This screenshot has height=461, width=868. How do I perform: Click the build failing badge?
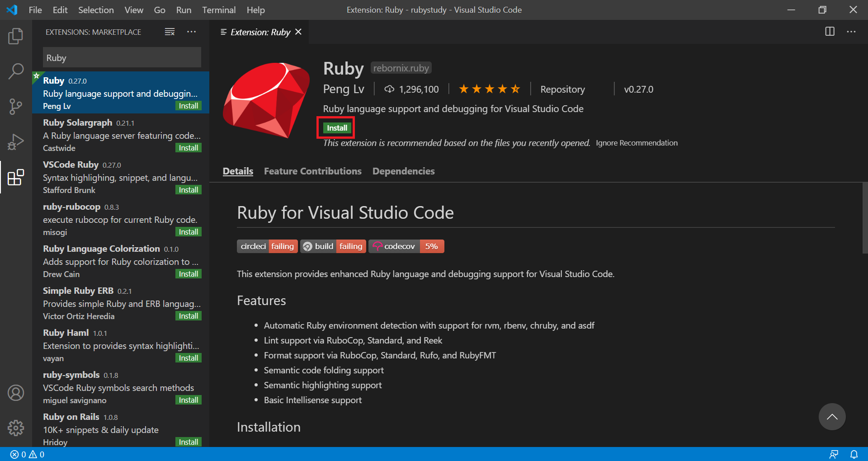[333, 246]
